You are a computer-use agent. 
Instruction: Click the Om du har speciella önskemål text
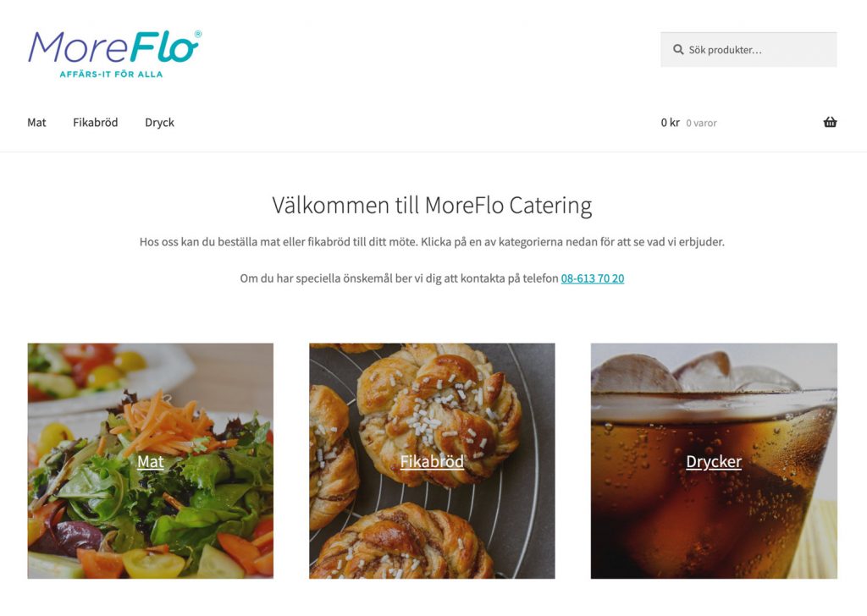point(400,278)
